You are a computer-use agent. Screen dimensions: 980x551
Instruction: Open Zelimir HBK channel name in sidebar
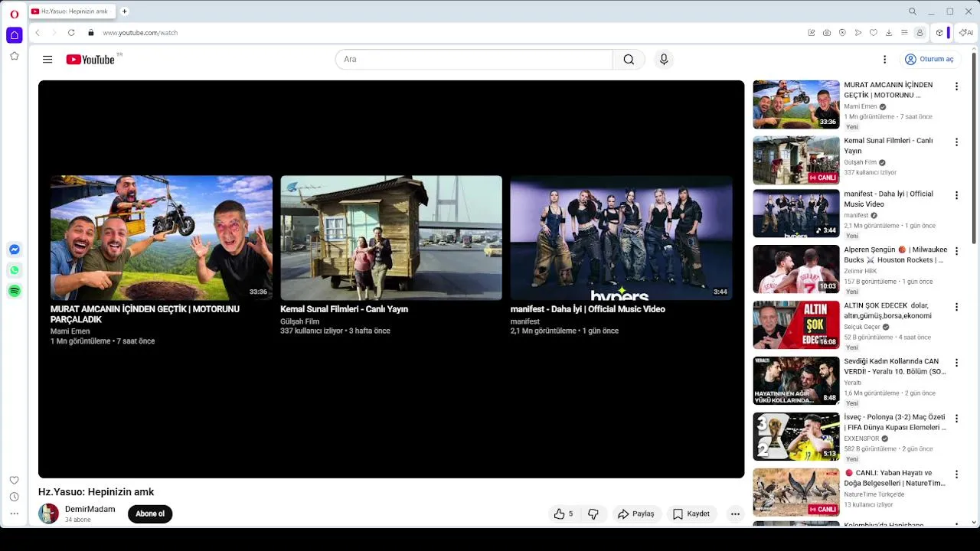click(x=861, y=271)
